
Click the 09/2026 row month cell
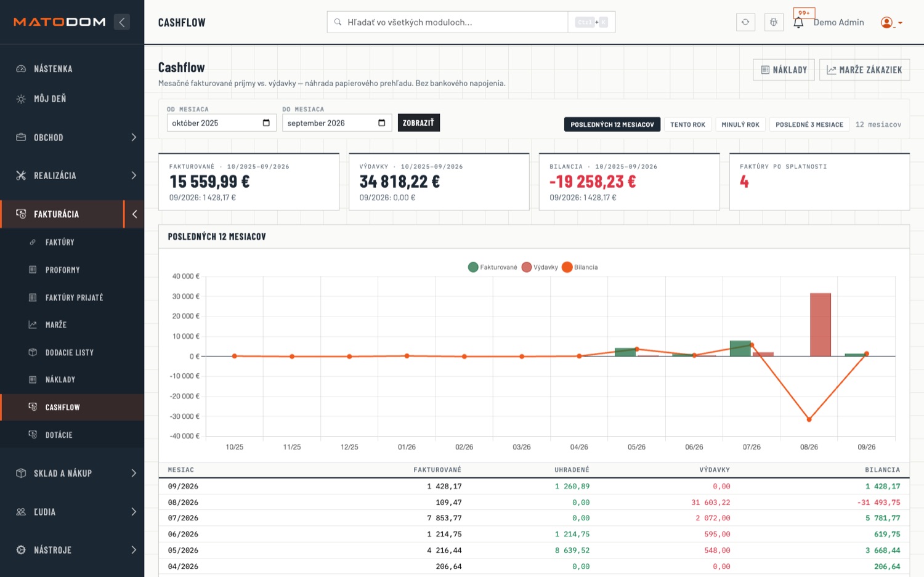pyautogui.click(x=183, y=486)
